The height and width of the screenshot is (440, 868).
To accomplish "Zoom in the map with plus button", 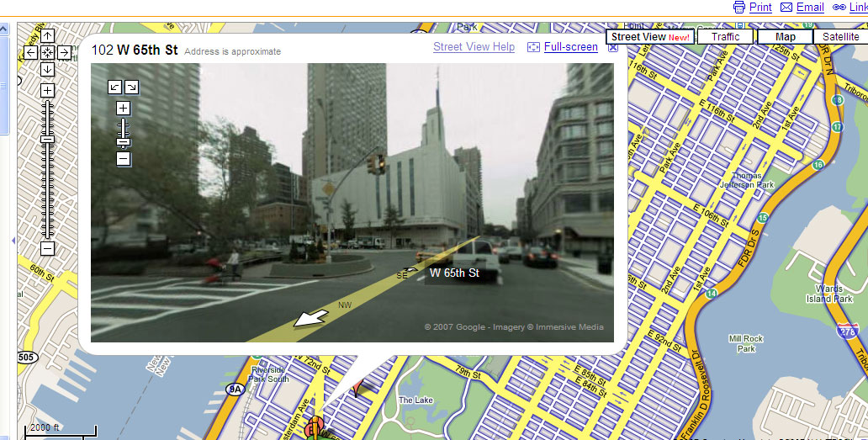I will click(48, 90).
